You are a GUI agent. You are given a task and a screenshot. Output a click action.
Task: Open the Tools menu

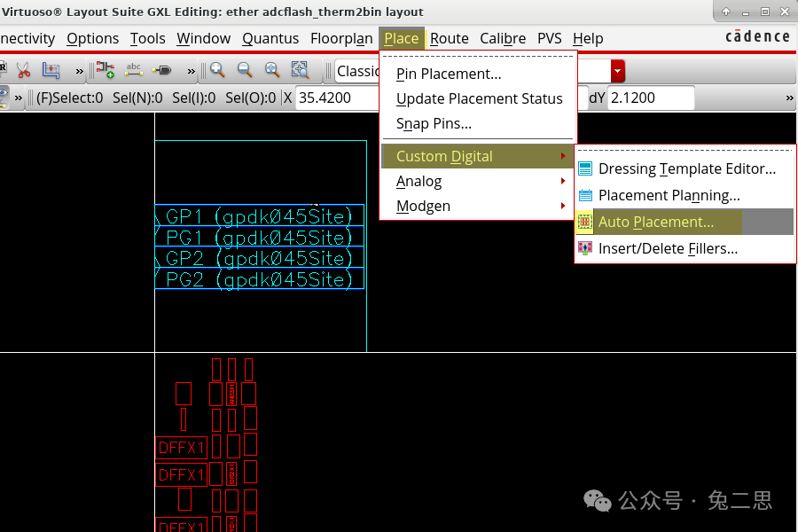click(147, 38)
